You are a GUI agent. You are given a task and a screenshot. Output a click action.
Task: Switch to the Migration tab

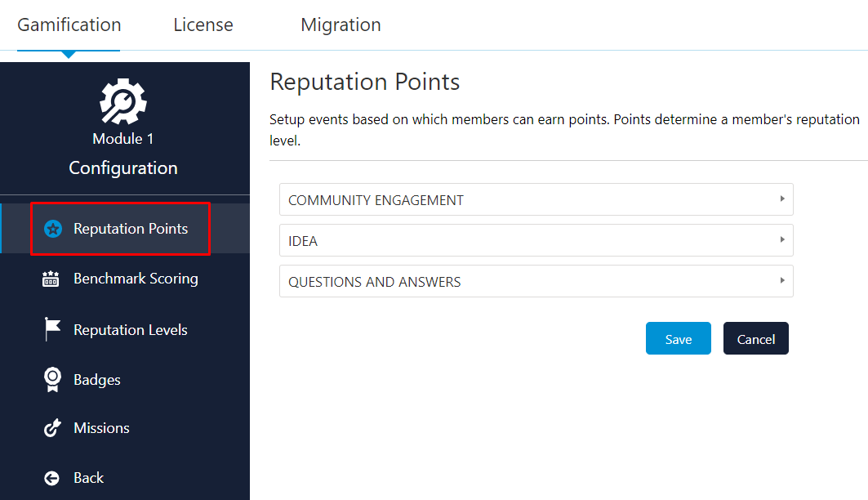point(341,25)
